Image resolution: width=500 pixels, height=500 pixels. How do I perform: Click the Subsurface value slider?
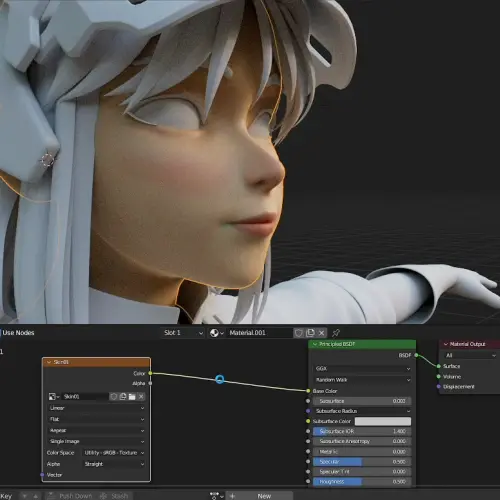(362, 401)
